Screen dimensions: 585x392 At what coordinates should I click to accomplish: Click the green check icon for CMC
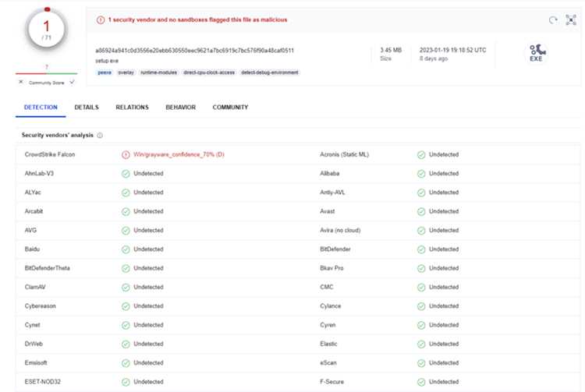click(x=421, y=288)
